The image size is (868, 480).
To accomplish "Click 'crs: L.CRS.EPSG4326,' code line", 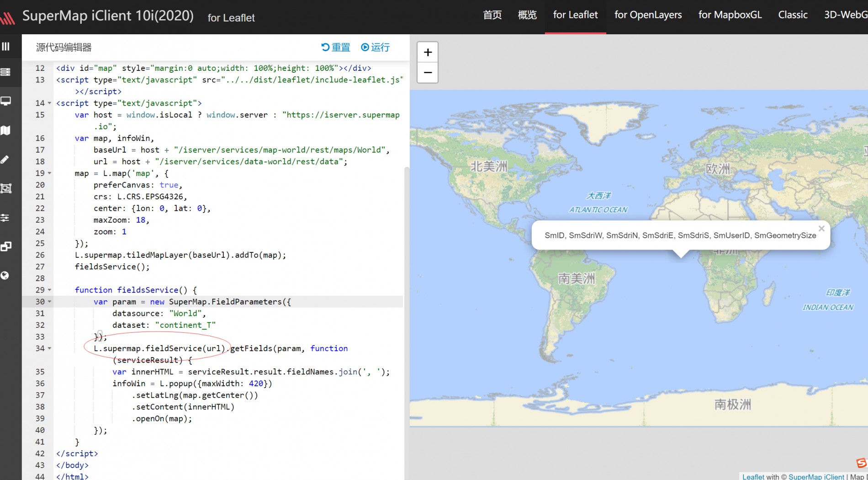I will click(140, 197).
